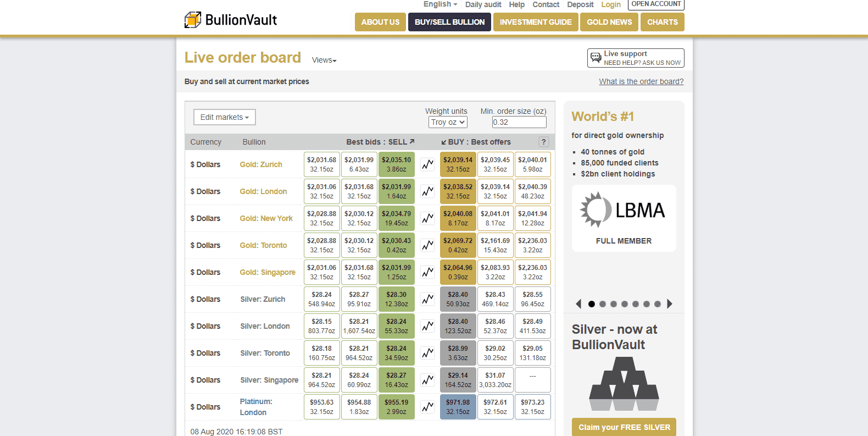Click Silver Toronto bid $28.18 160.75oz

321,353
